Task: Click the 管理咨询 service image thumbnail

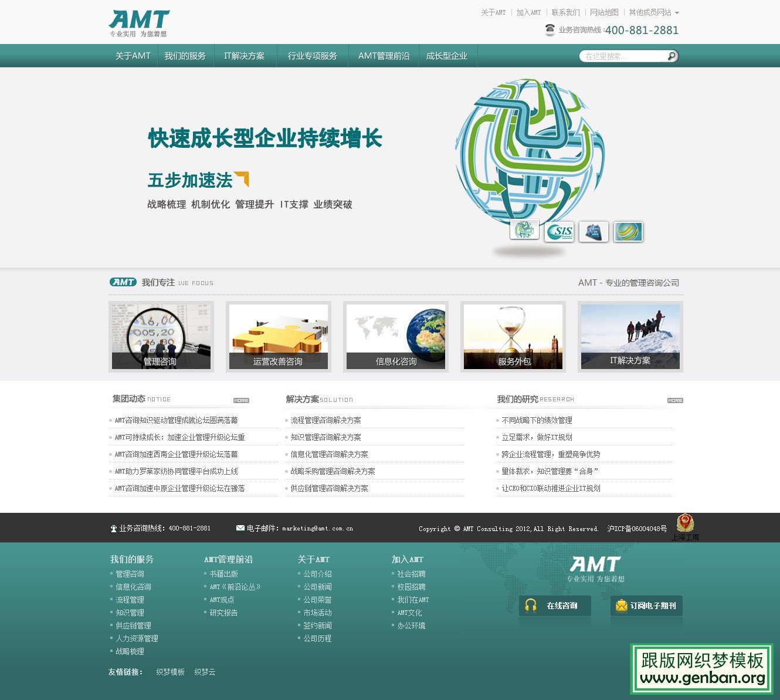Action: click(161, 336)
